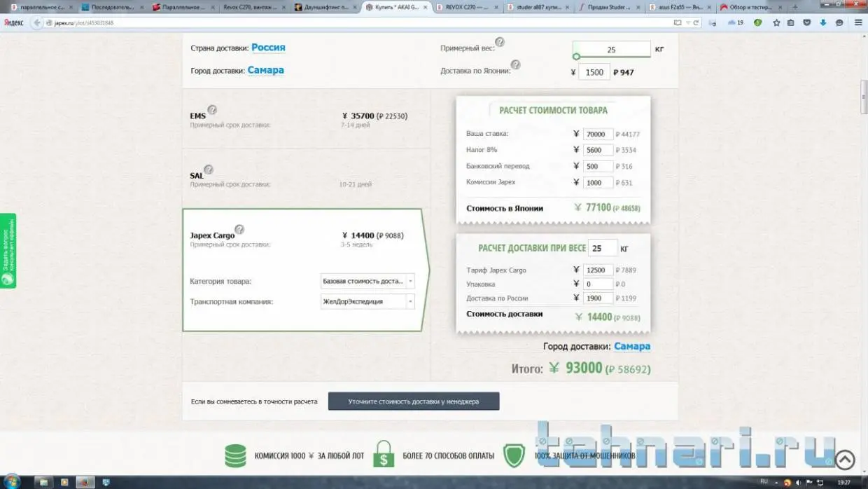Switch to the Продам Studer tab
This screenshot has width=868, height=489.
coord(608,6)
